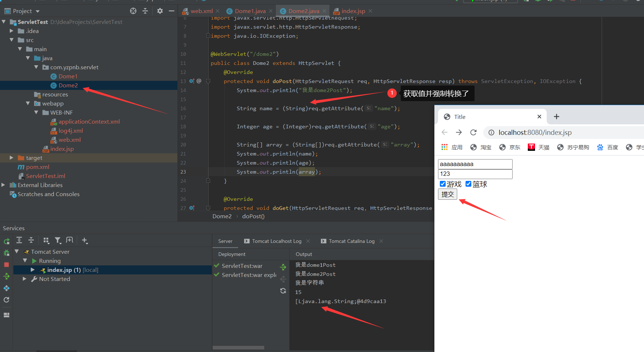The width and height of the screenshot is (644, 352).
Task: Click the override gutter icon on line 13
Action: point(192,81)
